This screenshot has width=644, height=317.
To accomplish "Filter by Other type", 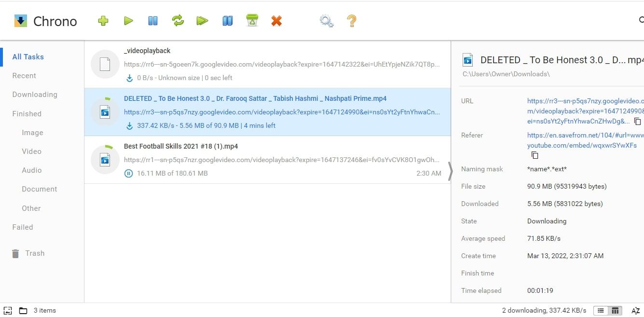I will [x=31, y=208].
